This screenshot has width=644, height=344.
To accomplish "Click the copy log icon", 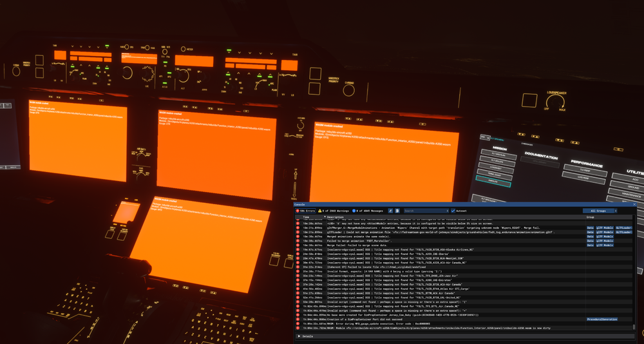I will click(x=397, y=211).
